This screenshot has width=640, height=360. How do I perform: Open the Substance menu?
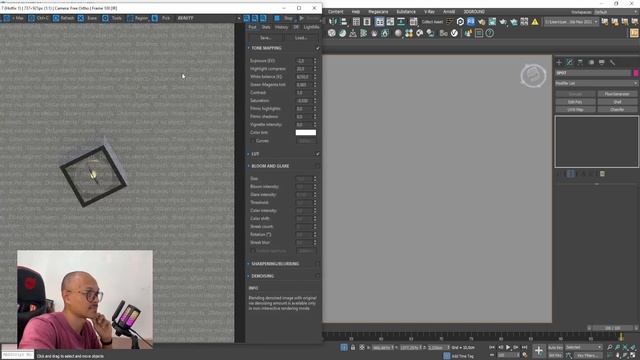coord(406,12)
